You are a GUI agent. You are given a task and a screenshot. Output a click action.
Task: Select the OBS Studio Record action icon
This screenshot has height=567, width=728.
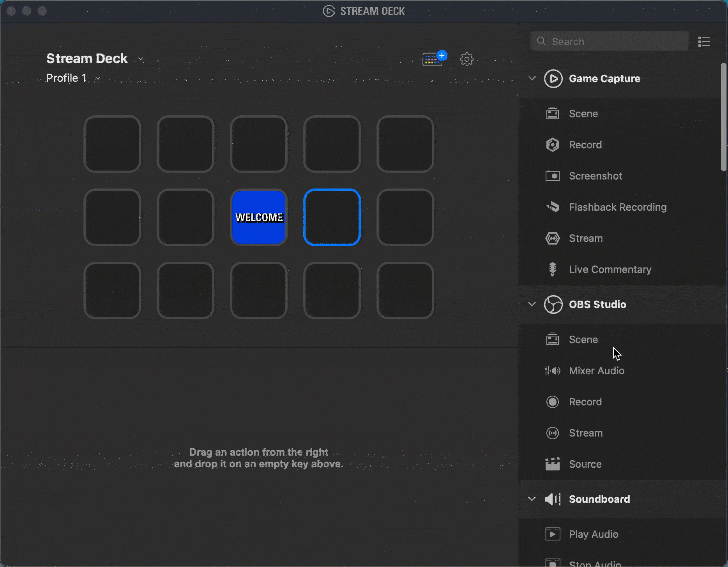coord(553,402)
